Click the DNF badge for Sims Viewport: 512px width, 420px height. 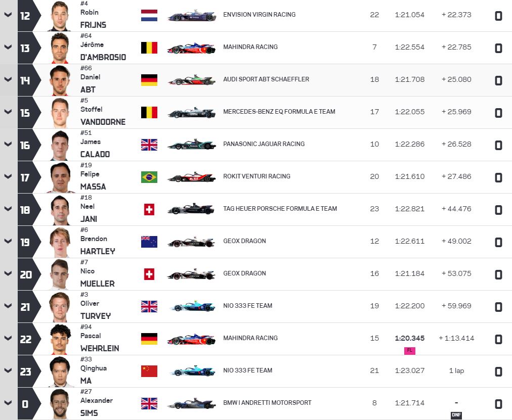pyautogui.click(x=456, y=415)
